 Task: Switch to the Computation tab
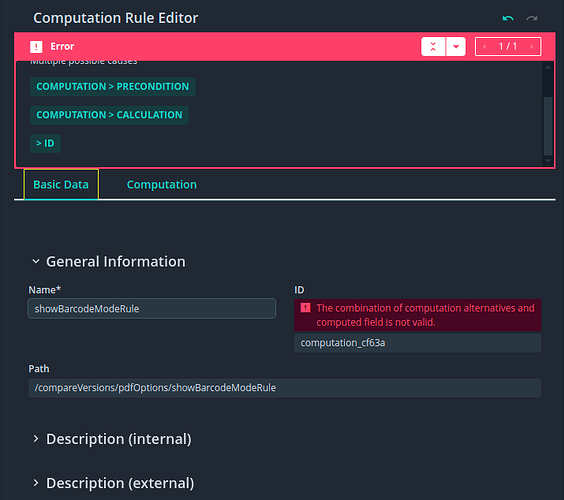[162, 185]
